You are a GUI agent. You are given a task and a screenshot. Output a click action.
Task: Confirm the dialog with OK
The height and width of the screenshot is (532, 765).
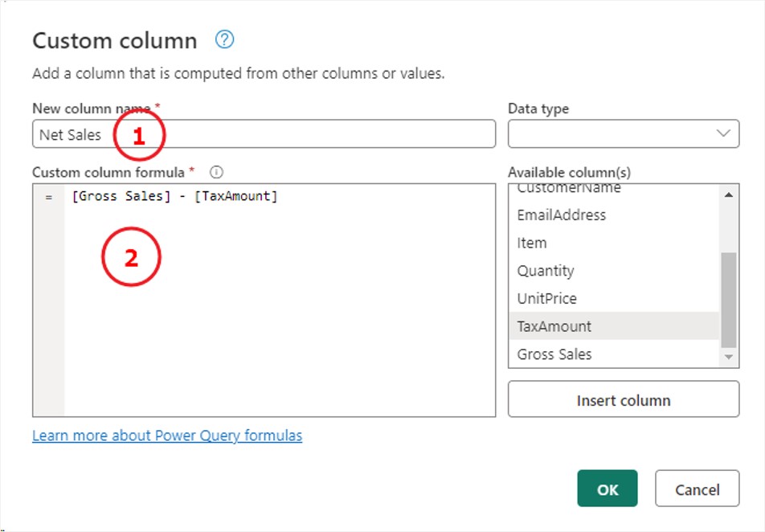pos(607,488)
